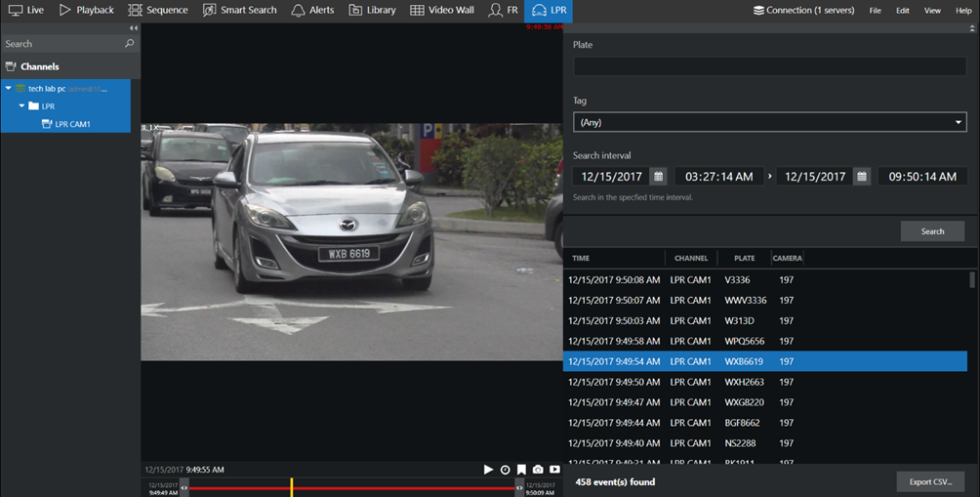Image resolution: width=980 pixels, height=497 pixels.
Task: Click into the Plate input field
Action: tap(769, 66)
